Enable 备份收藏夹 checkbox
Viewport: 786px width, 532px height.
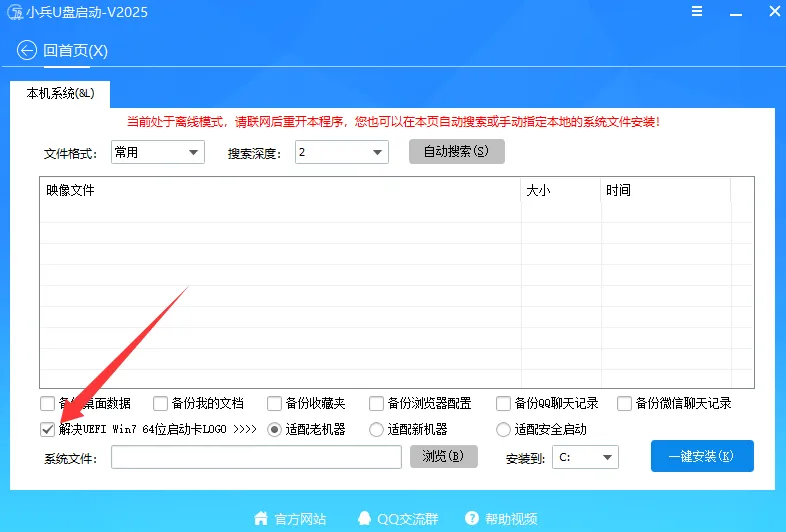(274, 403)
